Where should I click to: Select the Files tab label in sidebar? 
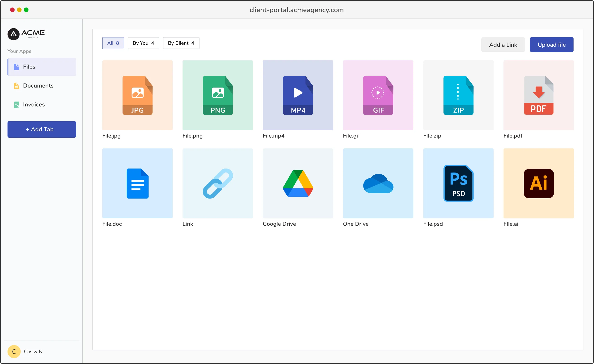pyautogui.click(x=29, y=67)
